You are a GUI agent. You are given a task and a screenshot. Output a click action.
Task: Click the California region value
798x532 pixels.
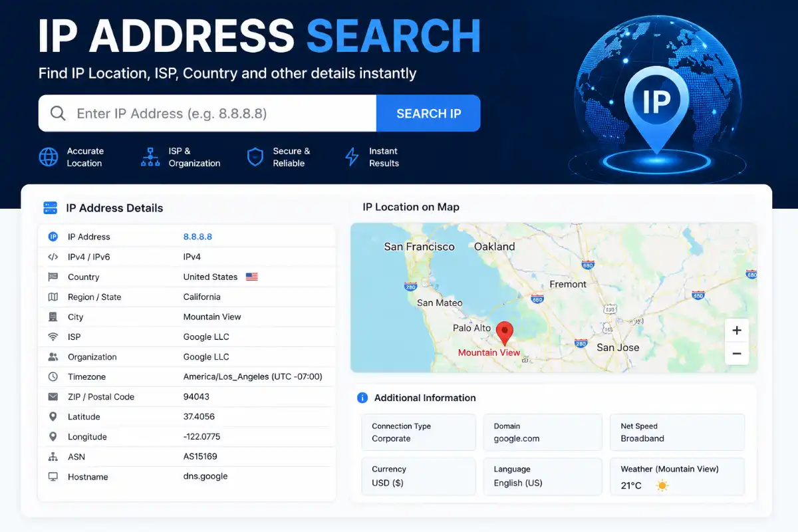click(202, 297)
